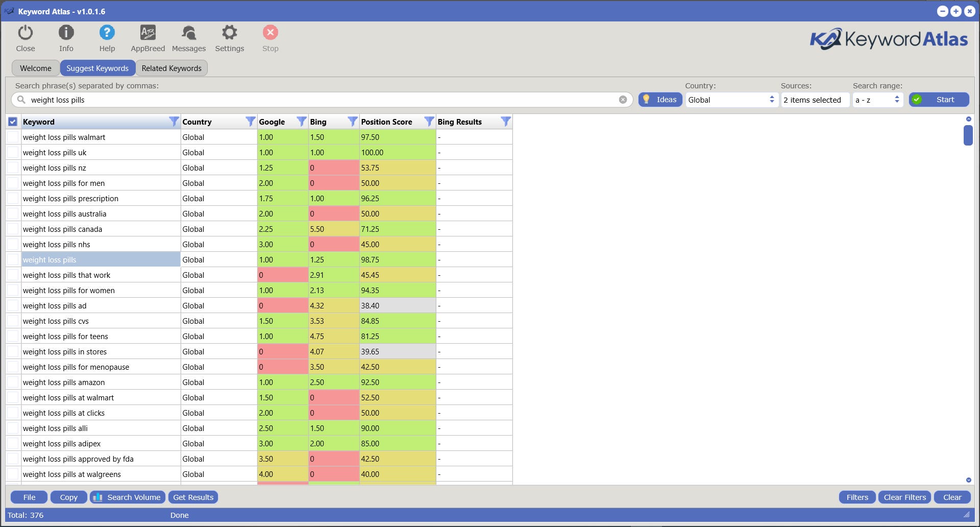Check the box for weight loss pills uk

pos(13,152)
